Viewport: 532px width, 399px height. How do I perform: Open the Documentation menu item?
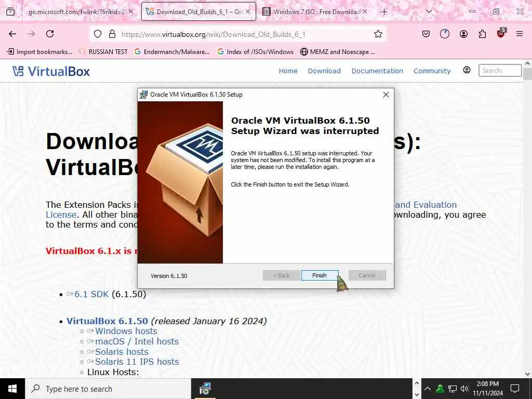tap(377, 71)
